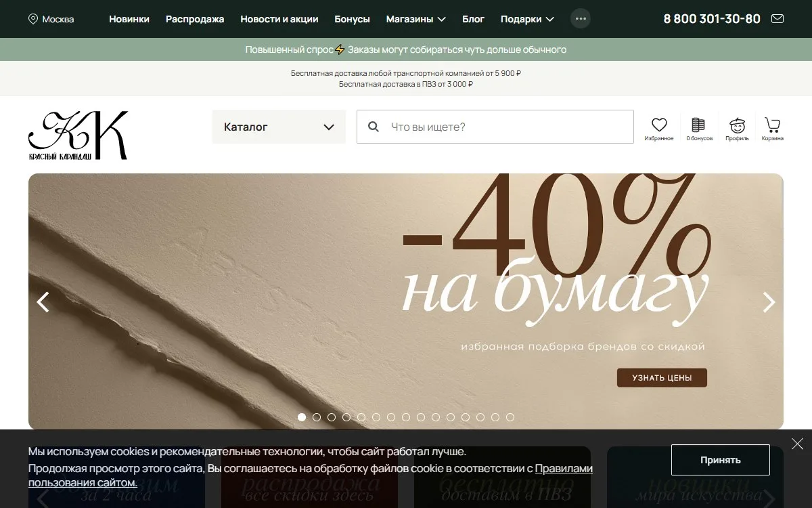Open the three-dots more menu

[581, 19]
